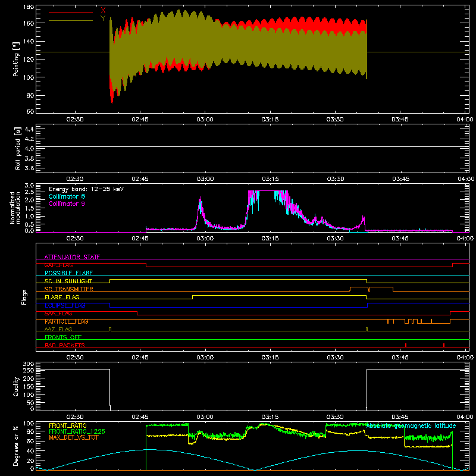Screen dimensions: 476x476
Task: Click 03:30 tick under modulation plot
Action: (335, 239)
